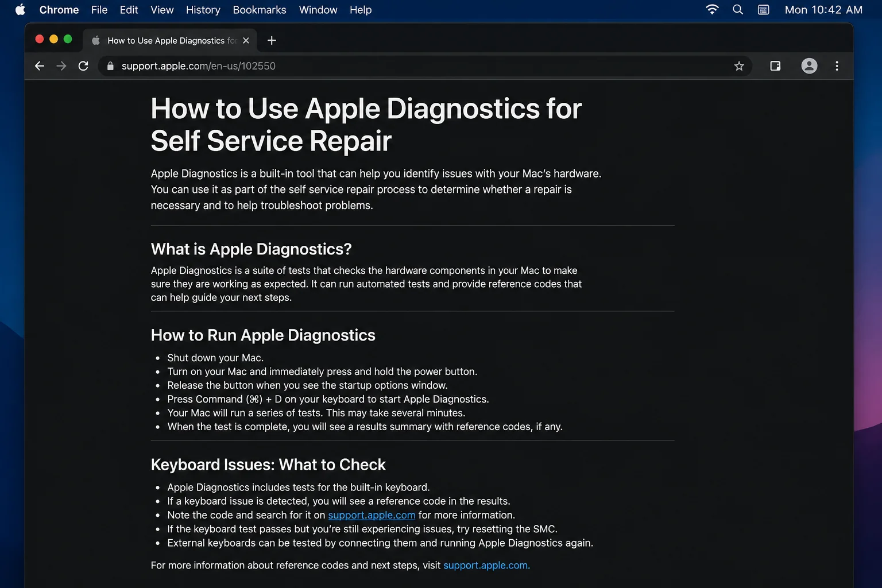Click the "How to Run Apple Diagnostics" heading
882x588 pixels.
tap(263, 335)
